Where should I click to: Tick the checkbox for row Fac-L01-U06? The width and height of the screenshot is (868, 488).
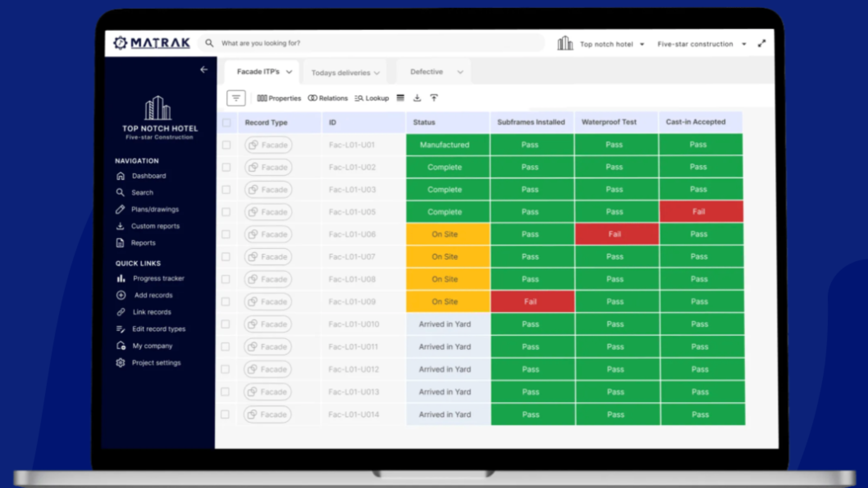tap(226, 234)
